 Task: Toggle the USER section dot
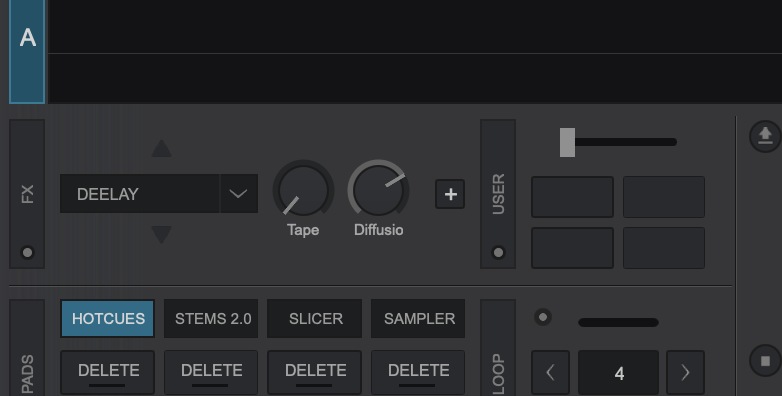(498, 252)
